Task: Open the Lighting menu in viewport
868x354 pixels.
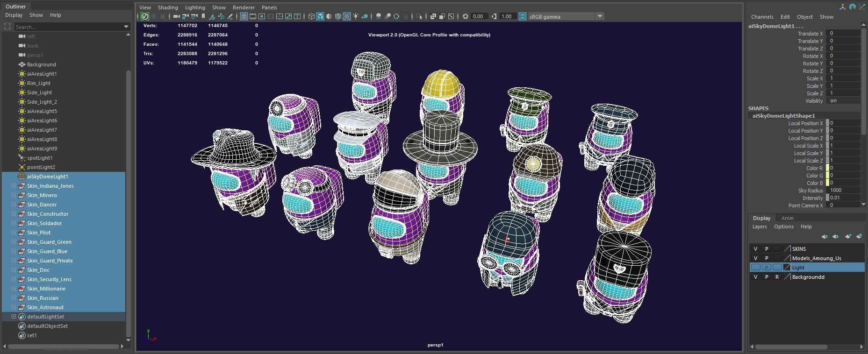Action: (x=195, y=7)
